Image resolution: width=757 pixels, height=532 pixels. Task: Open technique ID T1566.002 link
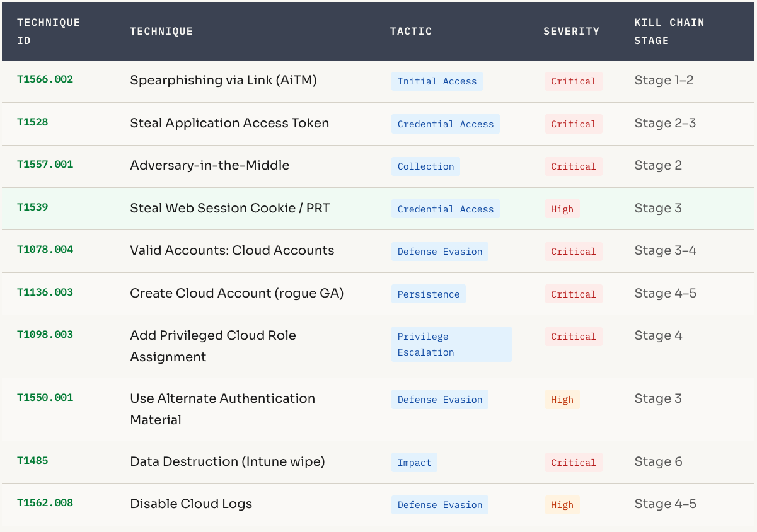(45, 79)
